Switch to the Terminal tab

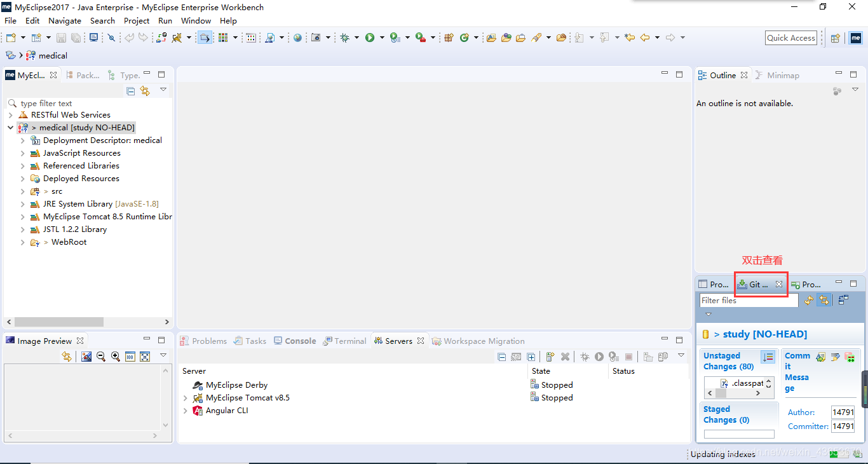(344, 341)
